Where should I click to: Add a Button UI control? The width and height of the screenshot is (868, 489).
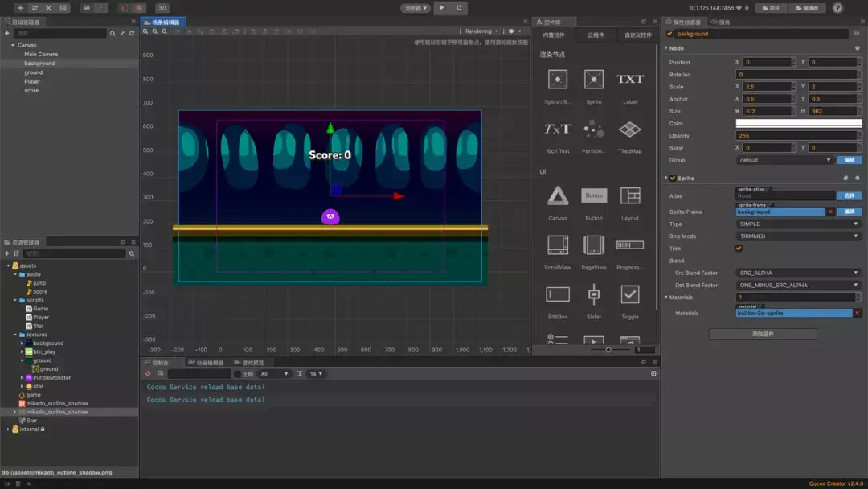click(593, 195)
